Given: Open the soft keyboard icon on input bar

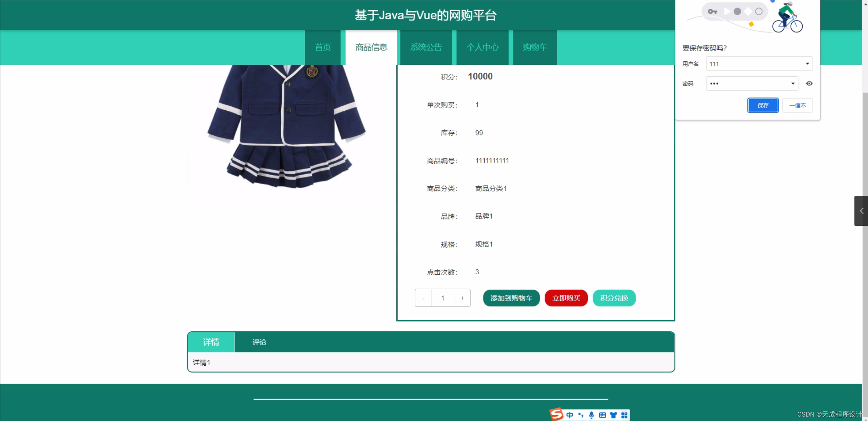Looking at the screenshot, I should (x=602, y=415).
